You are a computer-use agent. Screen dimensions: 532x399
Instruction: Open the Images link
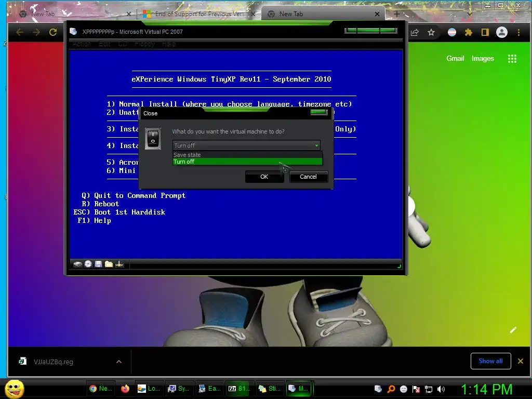click(483, 58)
